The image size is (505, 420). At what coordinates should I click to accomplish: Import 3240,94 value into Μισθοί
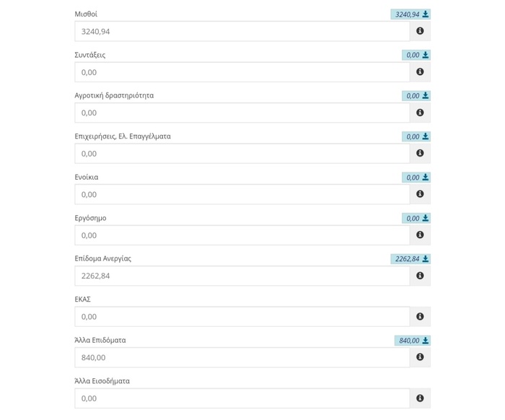[410, 14]
